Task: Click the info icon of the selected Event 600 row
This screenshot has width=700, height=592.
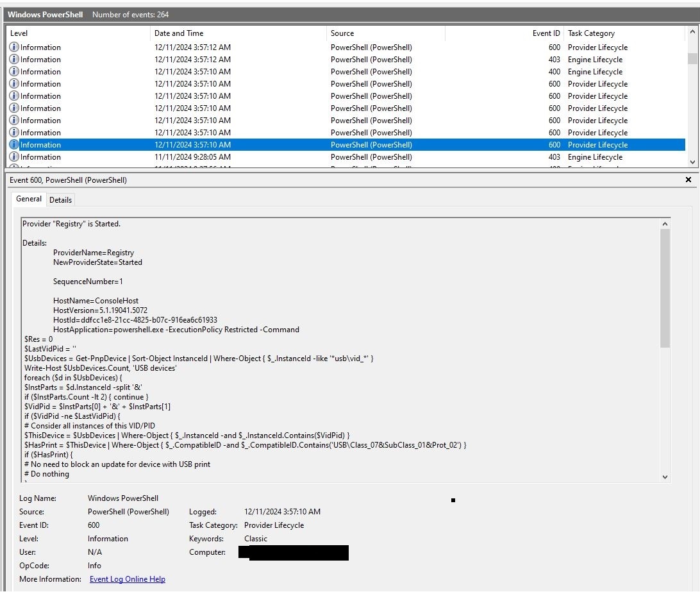Action: point(14,144)
